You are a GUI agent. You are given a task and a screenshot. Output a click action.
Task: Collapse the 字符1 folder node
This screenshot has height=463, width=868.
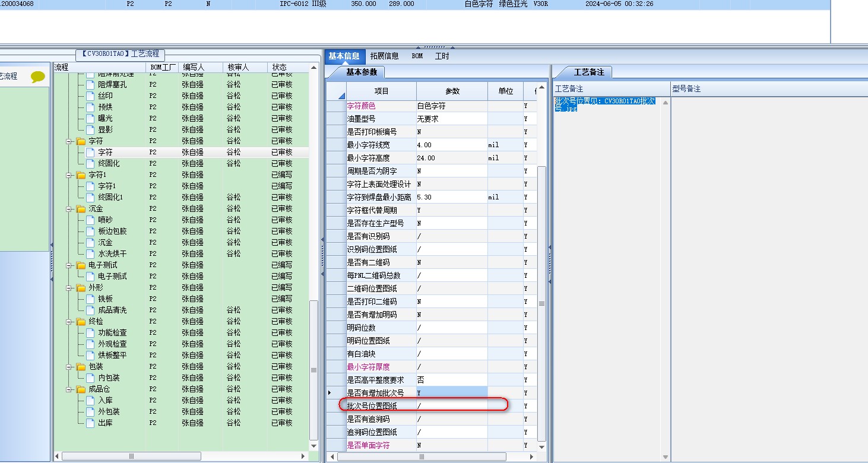pyautogui.click(x=69, y=175)
